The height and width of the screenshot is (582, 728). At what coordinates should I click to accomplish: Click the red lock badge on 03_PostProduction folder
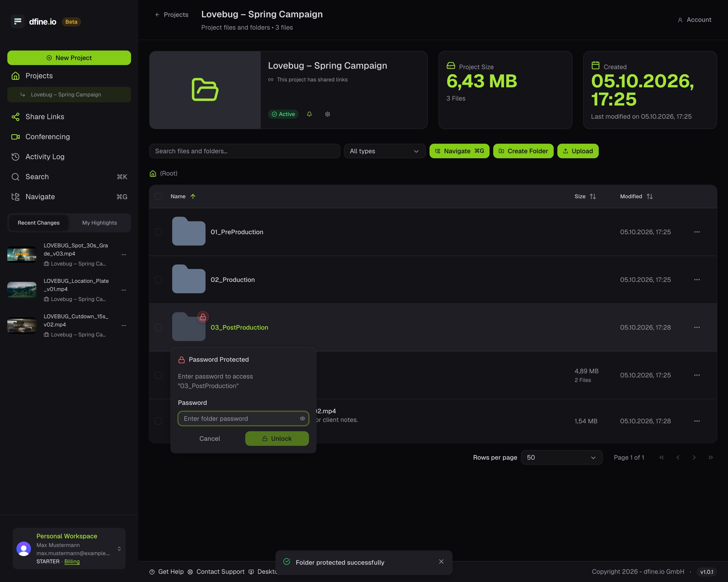(x=203, y=317)
